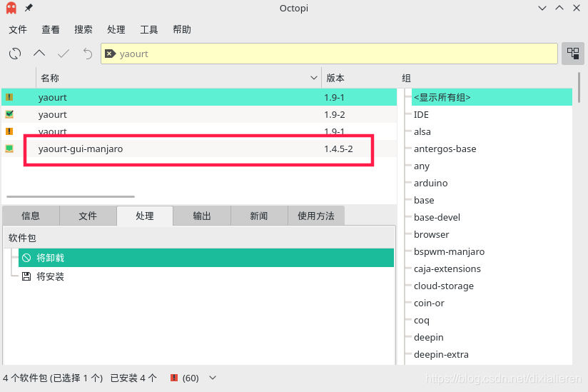The width and height of the screenshot is (588, 392).
Task: Click the pin window icon
Action: click(x=29, y=8)
